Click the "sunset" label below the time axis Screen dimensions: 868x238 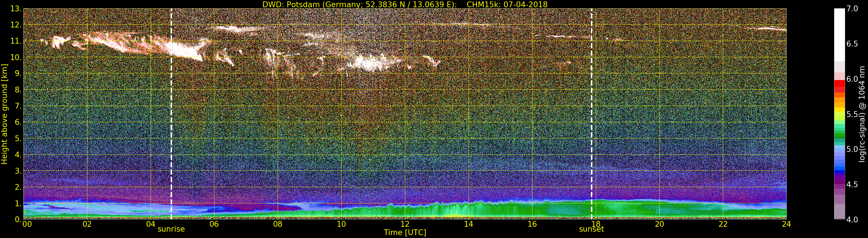click(x=591, y=229)
